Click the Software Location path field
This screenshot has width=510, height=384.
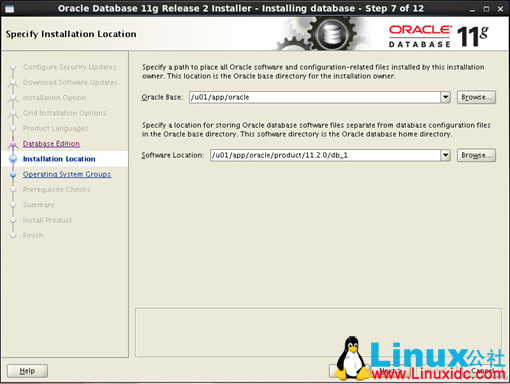325,155
